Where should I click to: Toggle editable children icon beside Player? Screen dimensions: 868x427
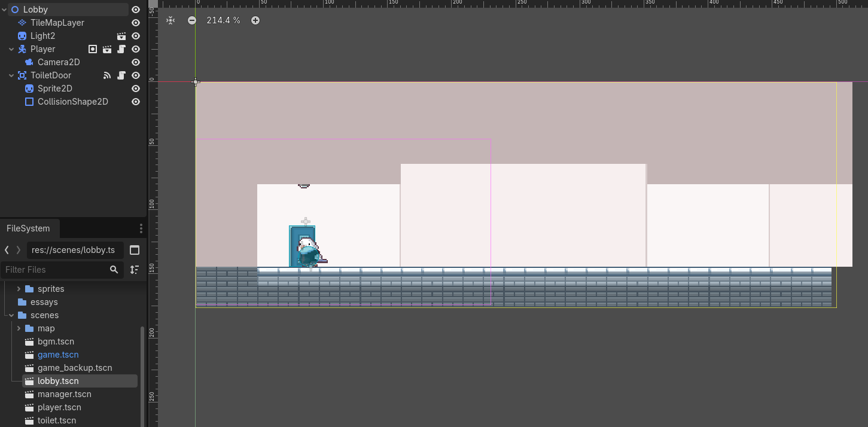point(93,49)
